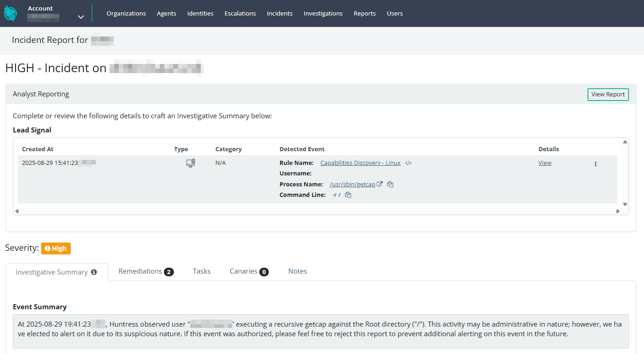Click the Category column header
Viewport: 644px width, 354px height.
[x=229, y=149]
